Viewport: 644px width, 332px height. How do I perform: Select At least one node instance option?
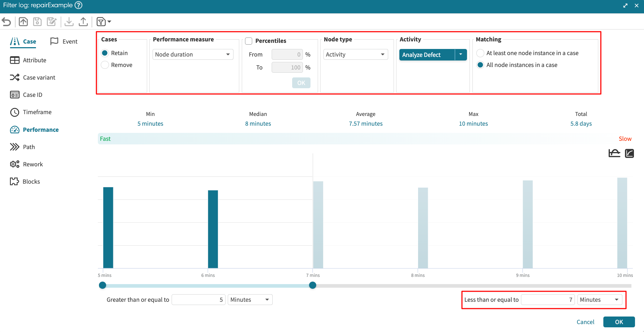[x=480, y=53]
